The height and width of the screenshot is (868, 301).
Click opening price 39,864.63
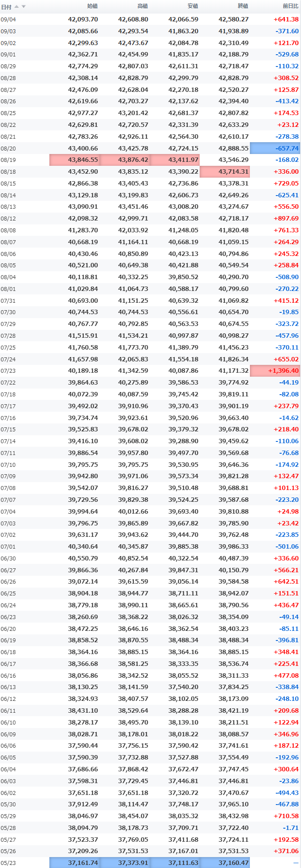point(83,383)
